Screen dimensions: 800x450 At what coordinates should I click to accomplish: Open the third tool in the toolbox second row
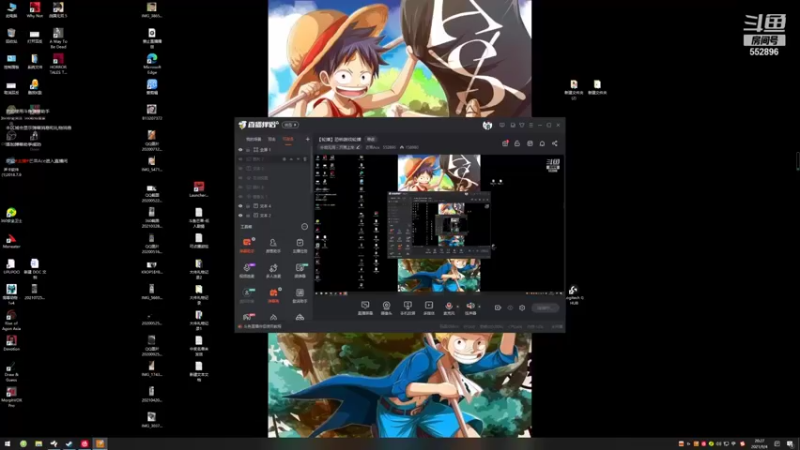[299, 270]
